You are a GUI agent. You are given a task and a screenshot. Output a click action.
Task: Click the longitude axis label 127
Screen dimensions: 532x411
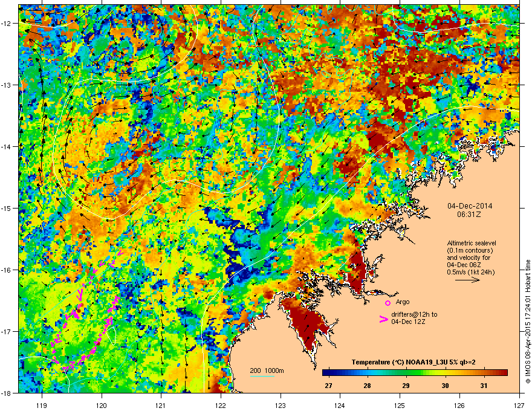pyautogui.click(x=519, y=405)
